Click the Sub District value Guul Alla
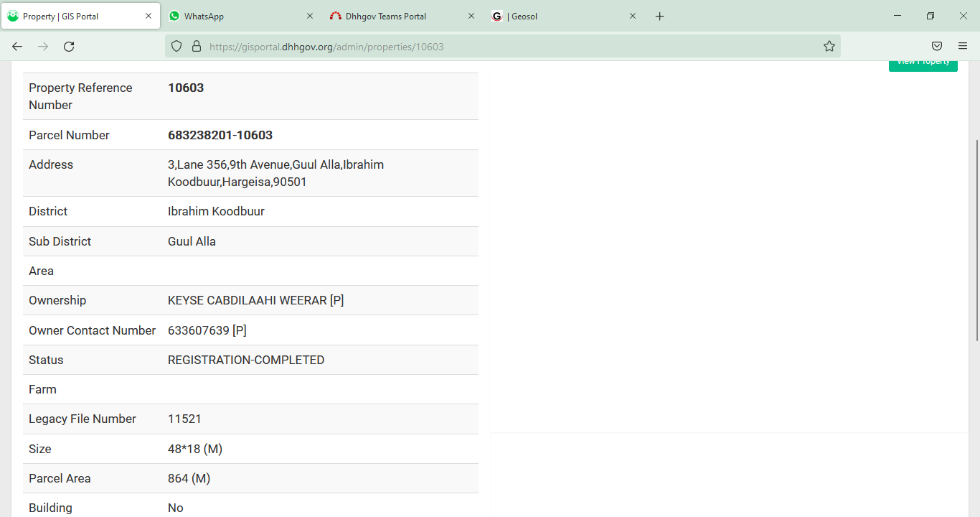 (192, 241)
